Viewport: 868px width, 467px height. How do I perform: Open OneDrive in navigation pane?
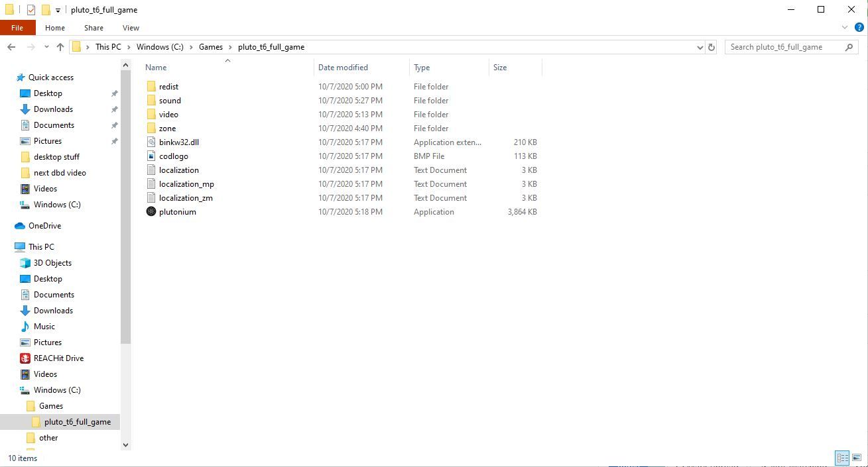pyautogui.click(x=44, y=226)
